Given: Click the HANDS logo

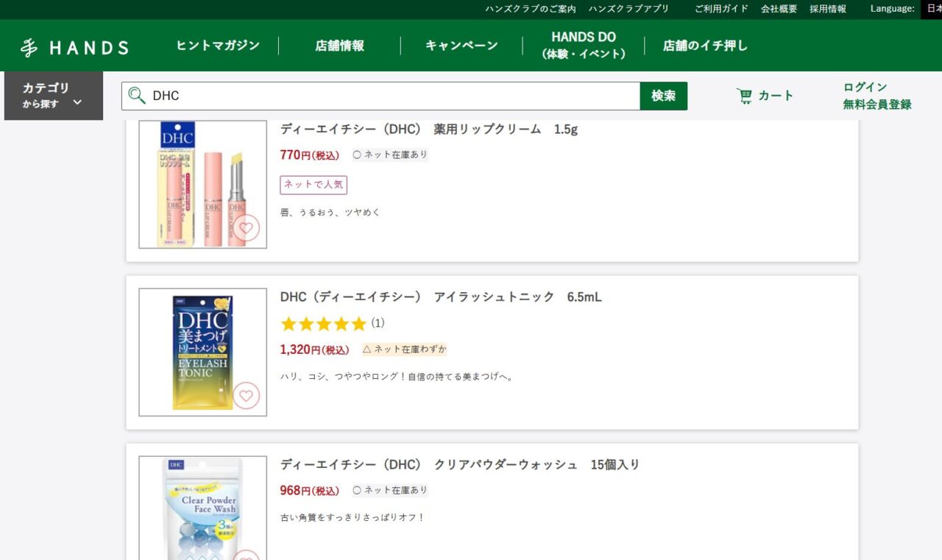Looking at the screenshot, I should coord(74,48).
